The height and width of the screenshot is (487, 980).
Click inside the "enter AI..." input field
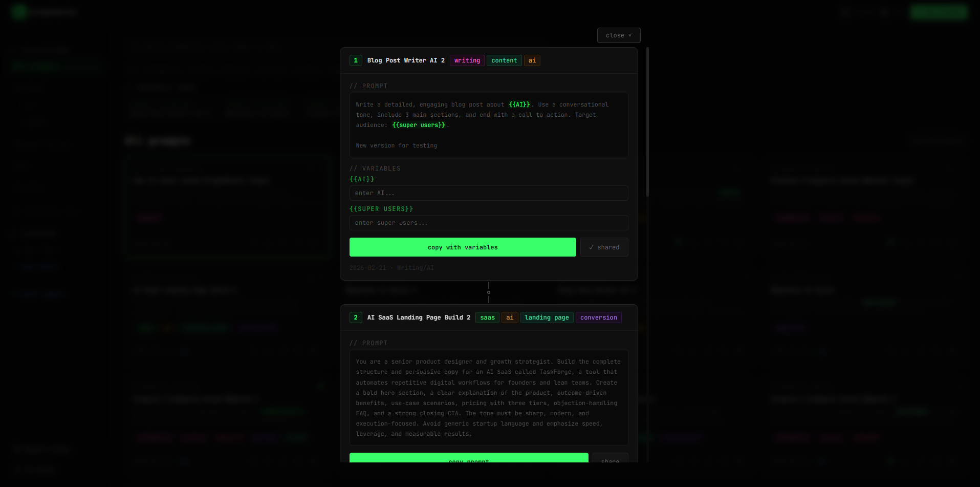click(x=489, y=193)
